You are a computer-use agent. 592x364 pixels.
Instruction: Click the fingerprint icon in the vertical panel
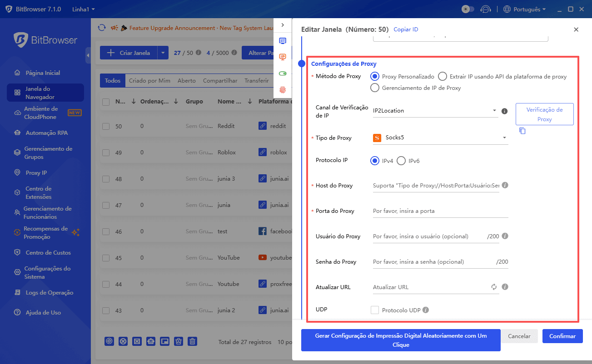coord(283,89)
